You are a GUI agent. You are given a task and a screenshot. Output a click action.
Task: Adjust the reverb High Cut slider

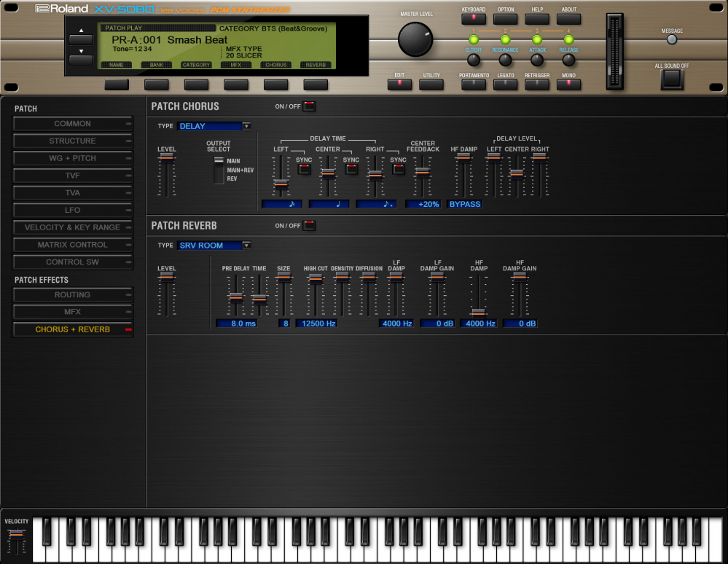point(316,278)
